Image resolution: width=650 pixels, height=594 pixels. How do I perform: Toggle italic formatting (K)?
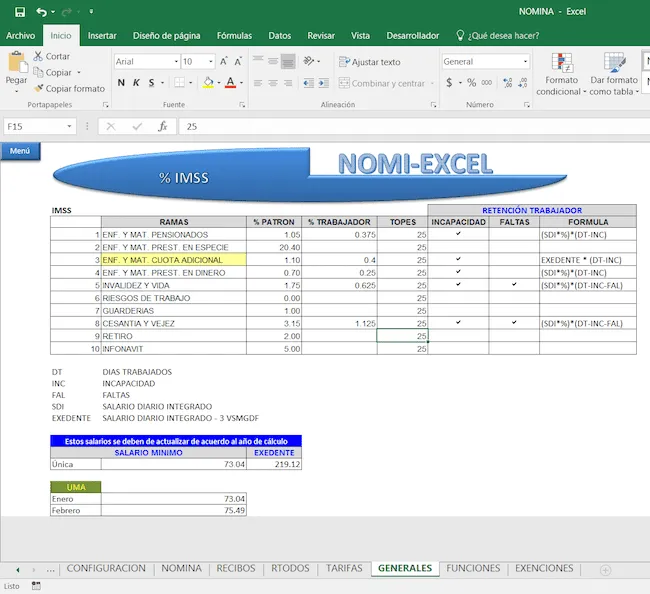click(136, 83)
